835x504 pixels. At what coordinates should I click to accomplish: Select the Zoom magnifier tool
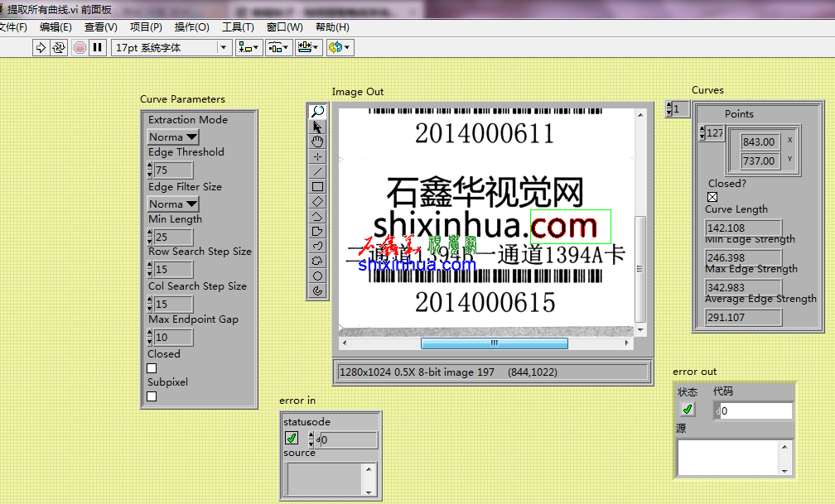(317, 112)
